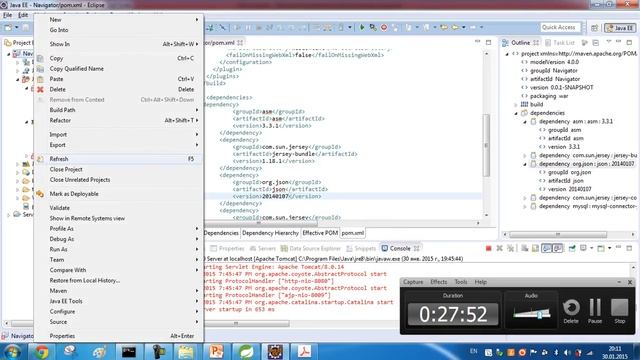
Task: Open Build Path submenu
Action: coord(118,110)
